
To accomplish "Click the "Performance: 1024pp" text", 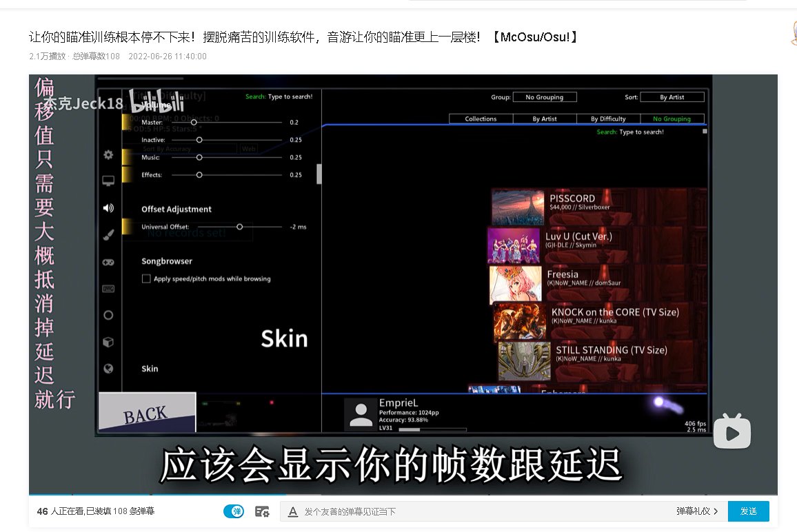I will [409, 413].
